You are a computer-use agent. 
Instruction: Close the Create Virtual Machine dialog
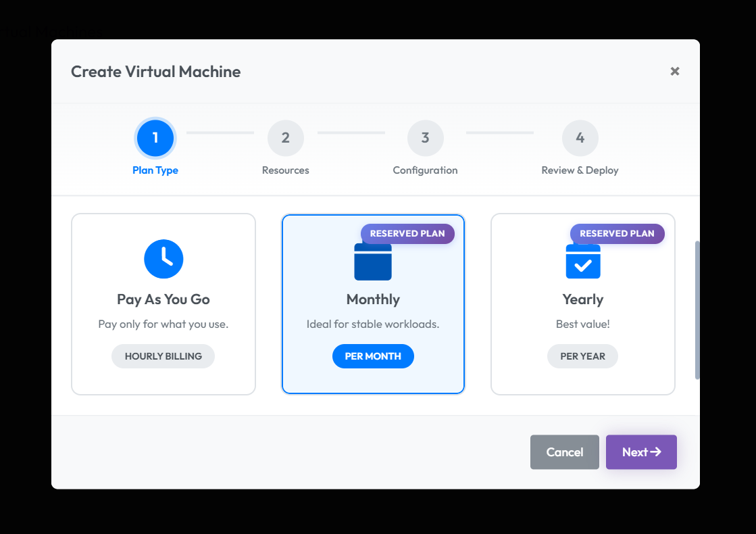[674, 72]
